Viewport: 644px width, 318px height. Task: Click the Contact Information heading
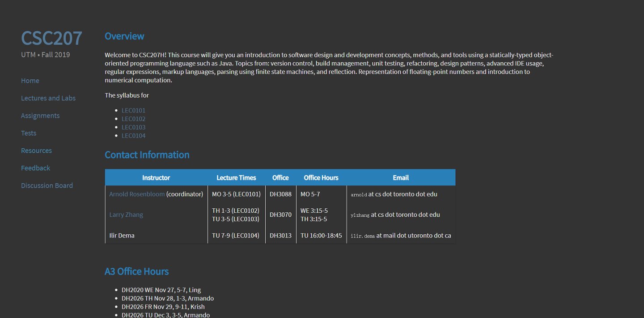(x=147, y=155)
